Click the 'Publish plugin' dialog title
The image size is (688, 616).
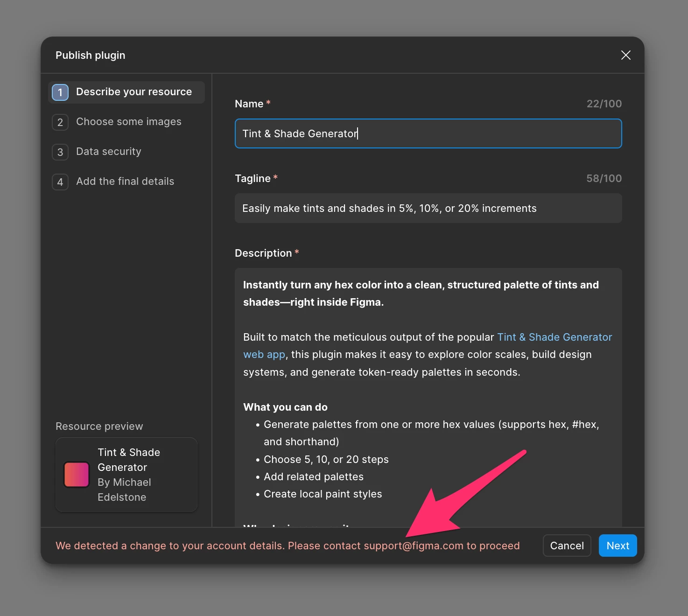(x=91, y=55)
